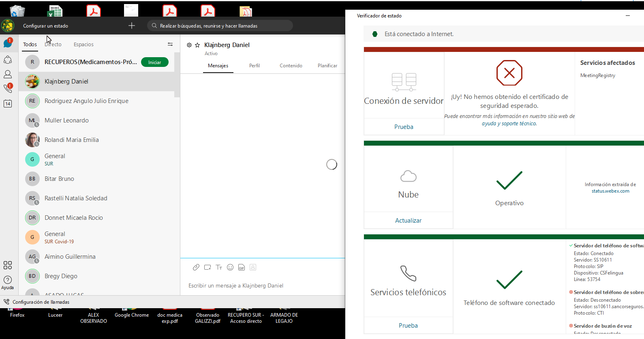This screenshot has width=644, height=339.
Task: Open the Recycle Bin desktop icon
Action: (17, 11)
